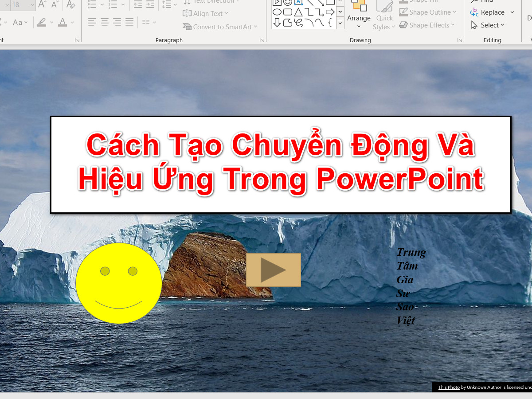
Task: Select the Scribble shape tool
Action: click(298, 23)
